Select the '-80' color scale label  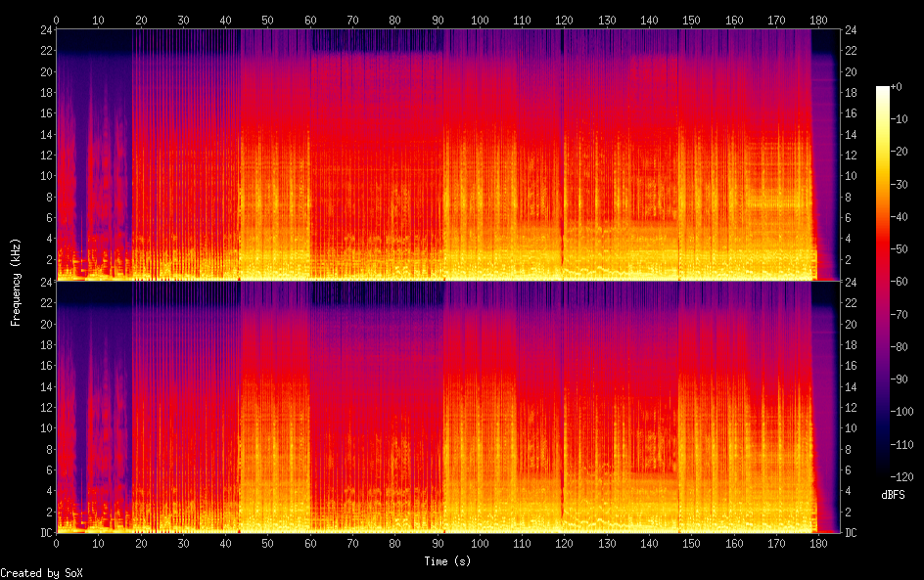900,347
